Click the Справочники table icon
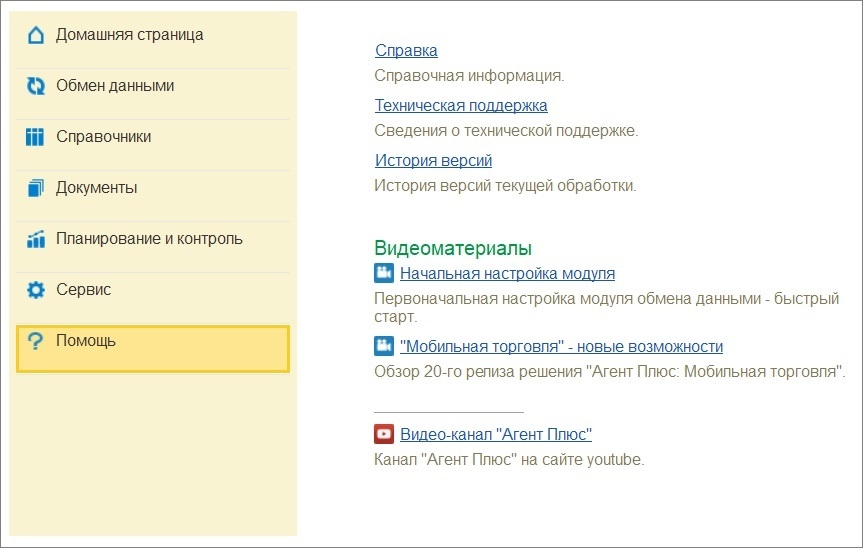Screen dimensions: 863x548 click(36, 137)
